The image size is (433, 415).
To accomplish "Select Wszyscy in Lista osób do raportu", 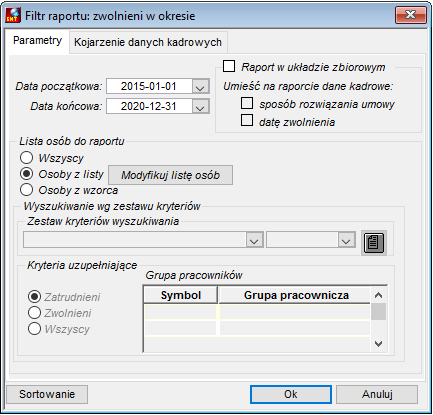I will 26,158.
